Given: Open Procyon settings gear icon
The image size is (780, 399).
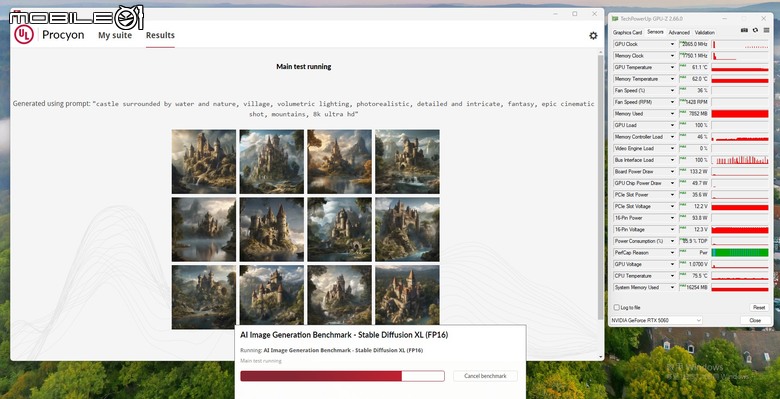Looking at the screenshot, I should (593, 36).
